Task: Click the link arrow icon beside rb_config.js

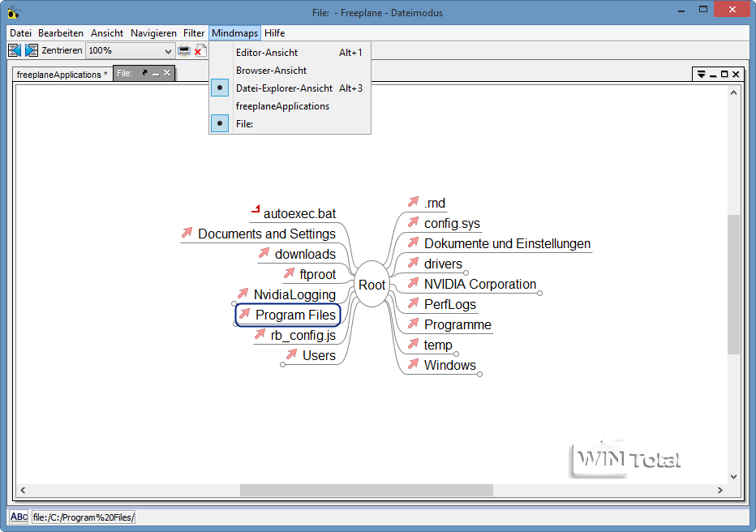Action: [x=260, y=334]
